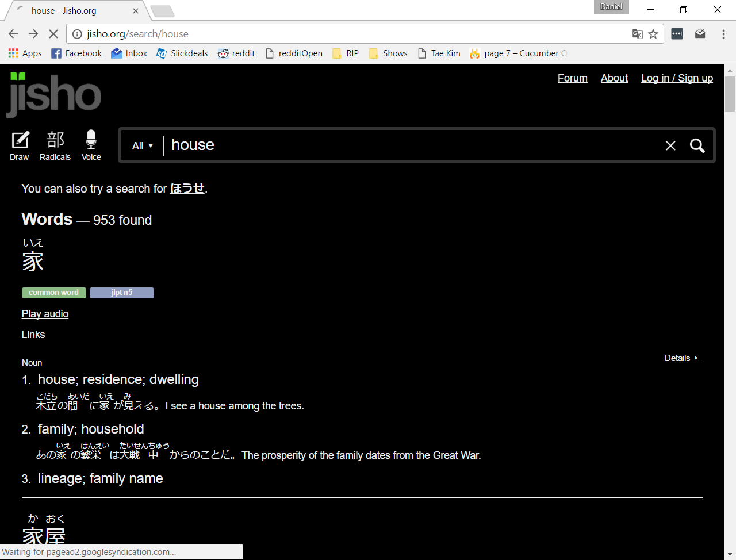Activate Voice search
Screen dimensions: 736x560
(x=91, y=145)
